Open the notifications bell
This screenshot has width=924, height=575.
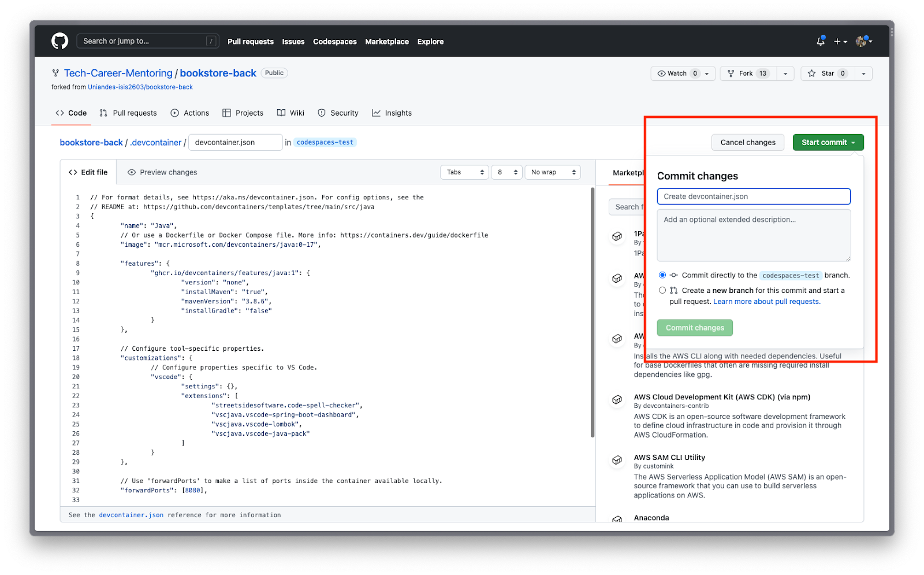point(821,41)
